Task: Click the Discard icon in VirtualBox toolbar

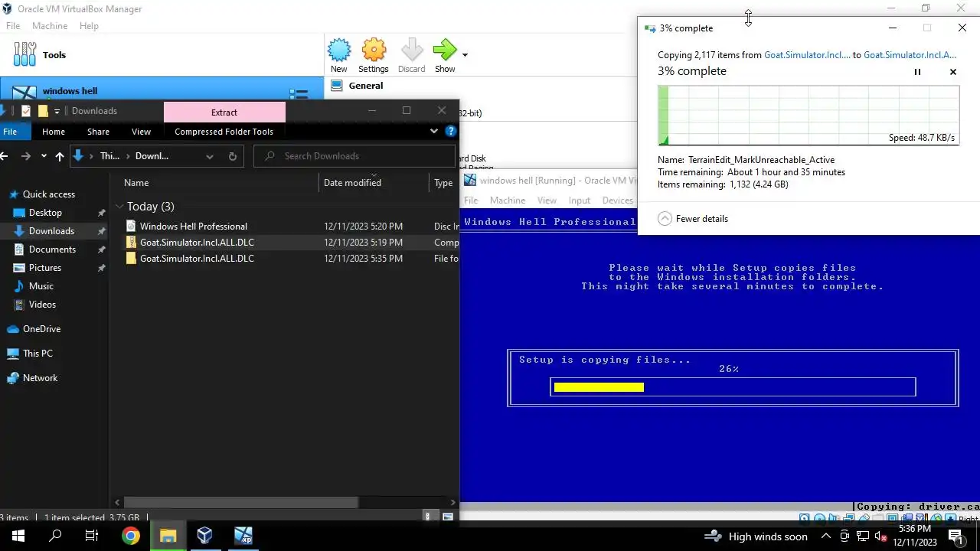Action: pos(411,51)
